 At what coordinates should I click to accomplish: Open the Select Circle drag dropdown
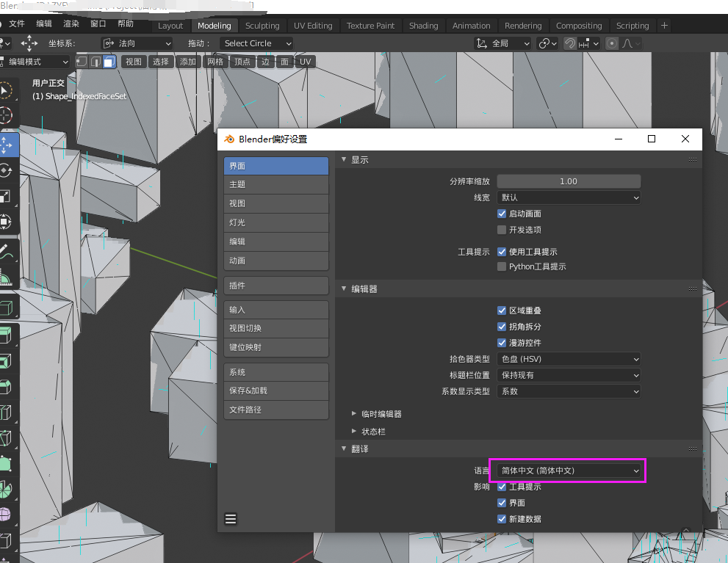256,43
